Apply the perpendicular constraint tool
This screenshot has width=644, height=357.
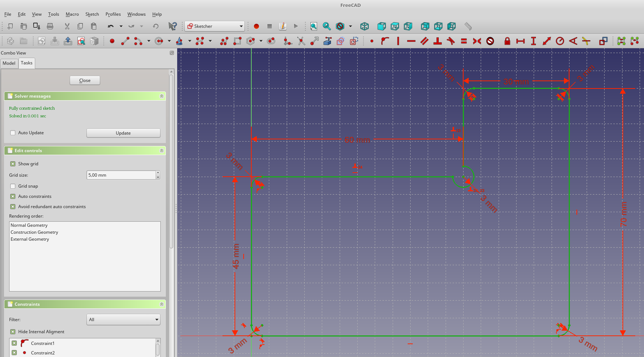pos(438,41)
